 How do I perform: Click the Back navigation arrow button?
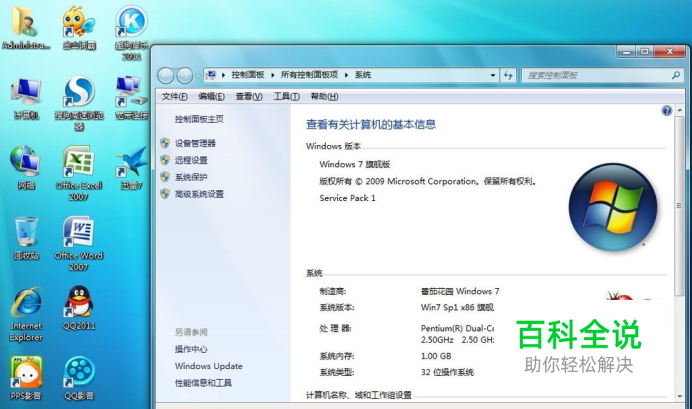[166, 75]
